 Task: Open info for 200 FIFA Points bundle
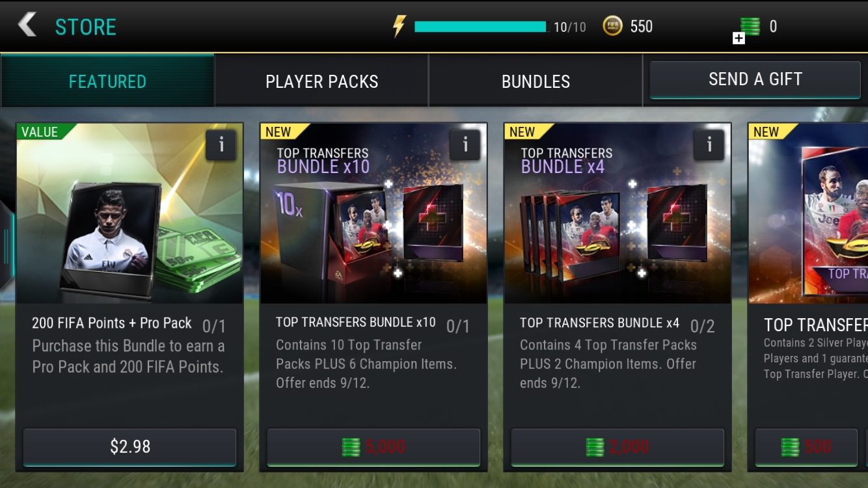221,145
